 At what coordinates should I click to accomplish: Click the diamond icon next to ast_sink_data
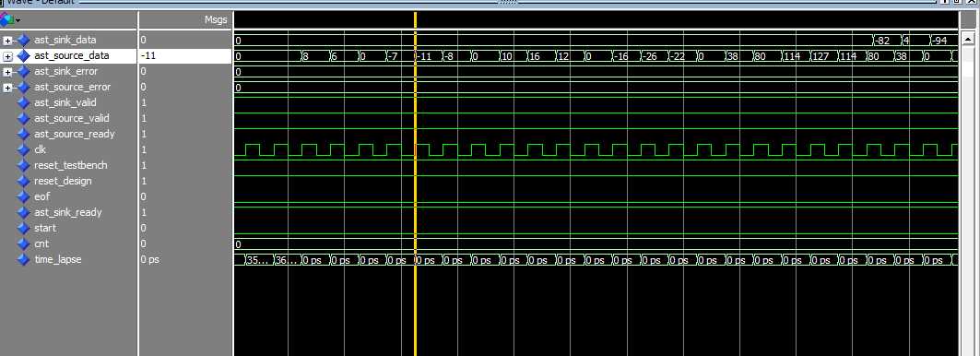24,40
